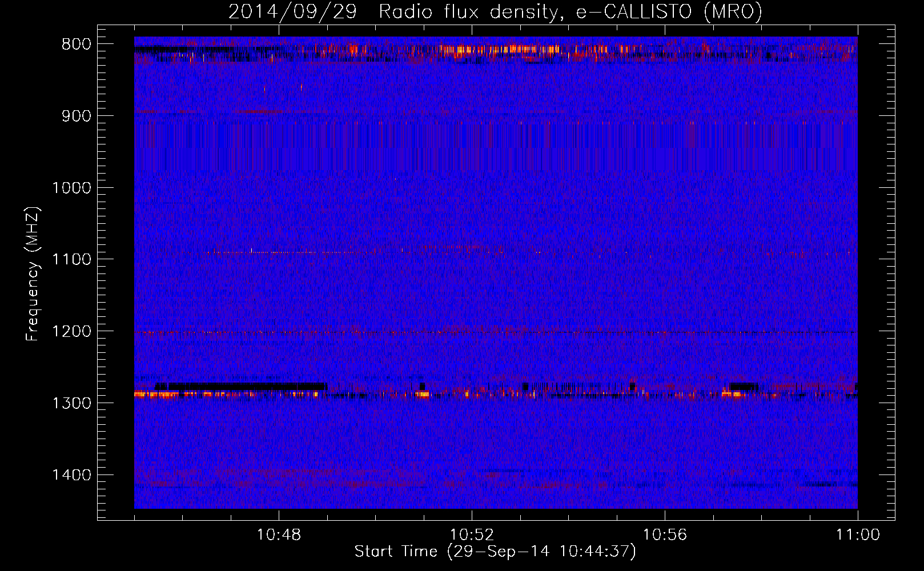Click the 1100 frequency tick label

71,260
